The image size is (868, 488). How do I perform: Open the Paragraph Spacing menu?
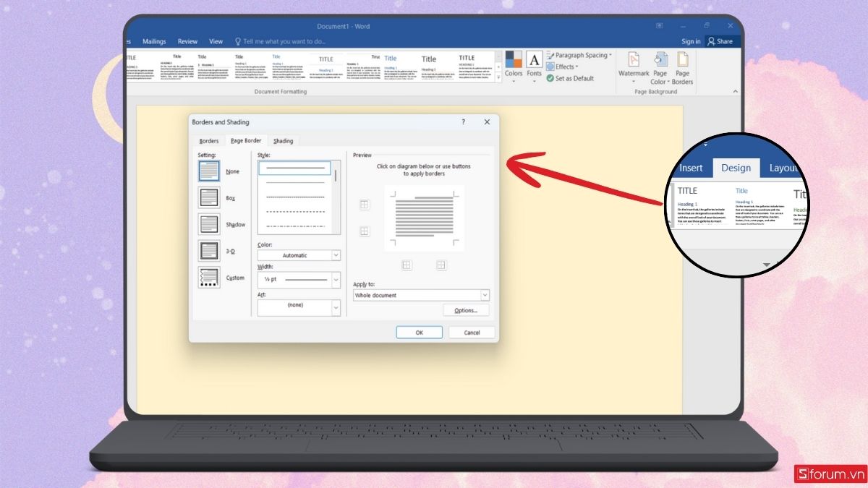[579, 55]
